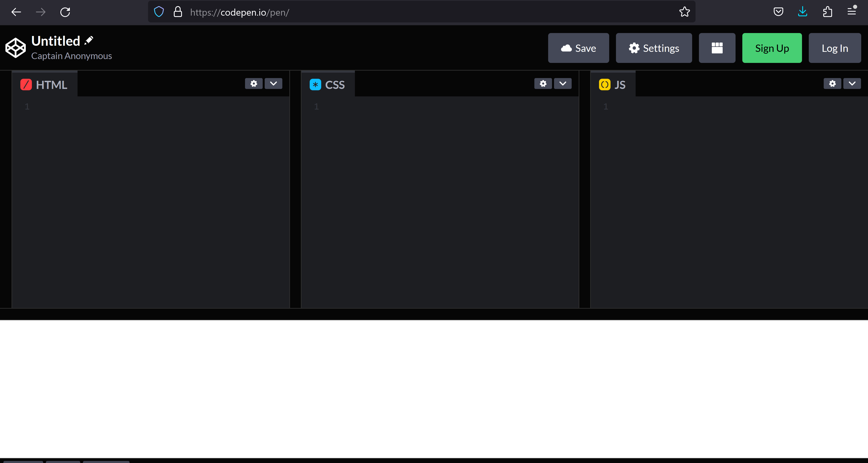
Task: Open HTML editor settings gear
Action: 254,84
